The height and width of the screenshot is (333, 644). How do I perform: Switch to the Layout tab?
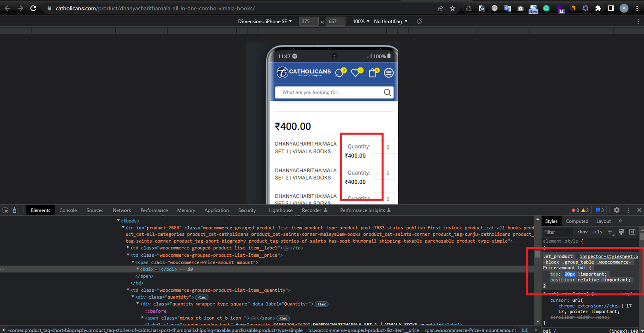pos(603,221)
